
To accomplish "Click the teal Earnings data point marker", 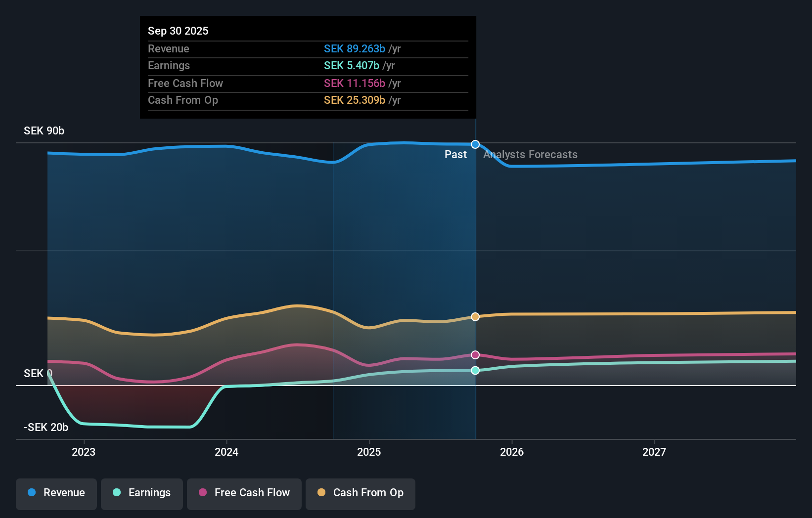I will [x=475, y=370].
